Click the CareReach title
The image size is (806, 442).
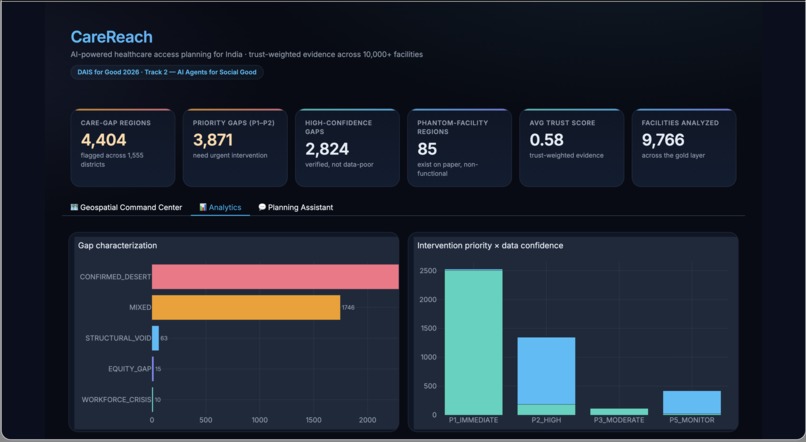pyautogui.click(x=112, y=37)
